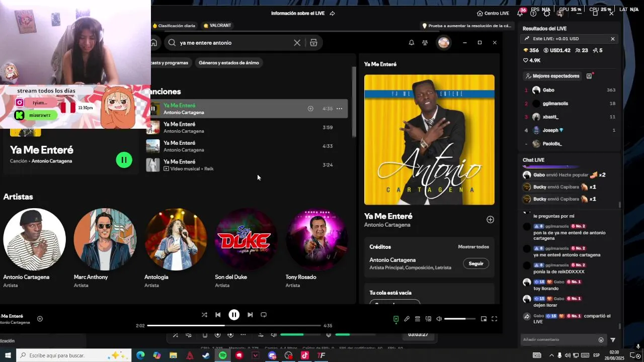This screenshot has width=644, height=362.
Task: Click the Antonio Cartagena album cover
Action: click(429, 140)
